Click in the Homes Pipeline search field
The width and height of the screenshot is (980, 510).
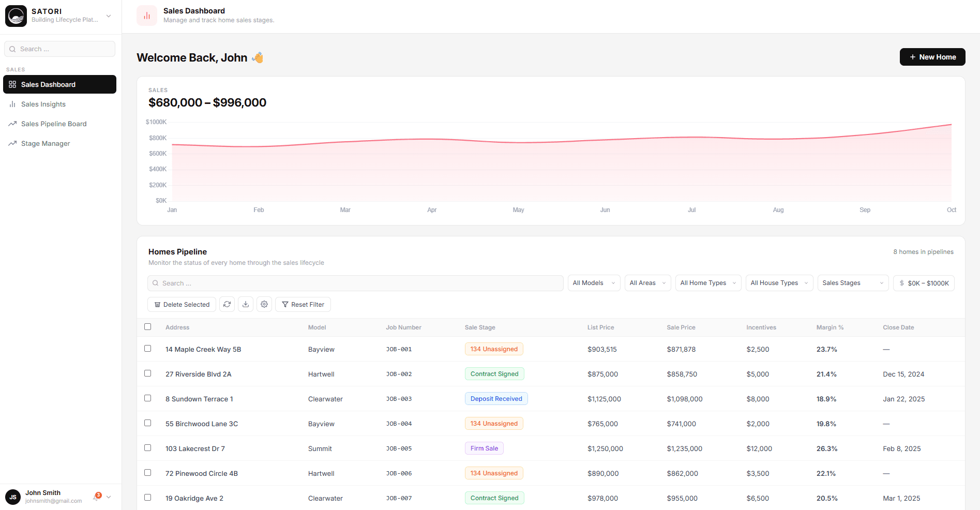point(355,283)
